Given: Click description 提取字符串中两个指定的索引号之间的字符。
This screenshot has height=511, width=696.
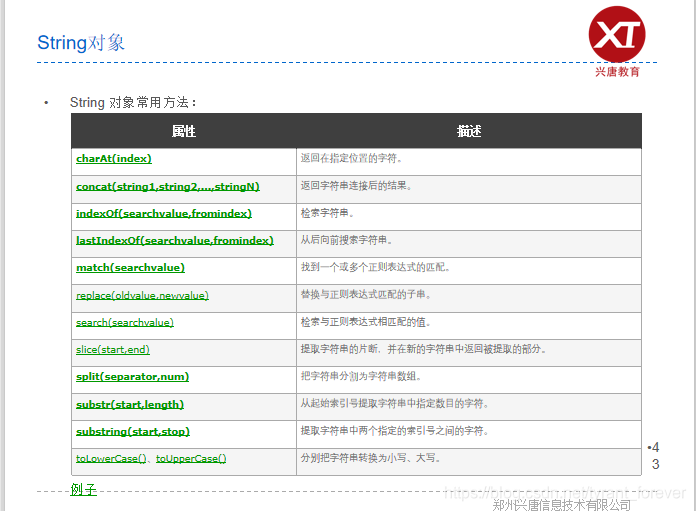Looking at the screenshot, I should (395, 431).
